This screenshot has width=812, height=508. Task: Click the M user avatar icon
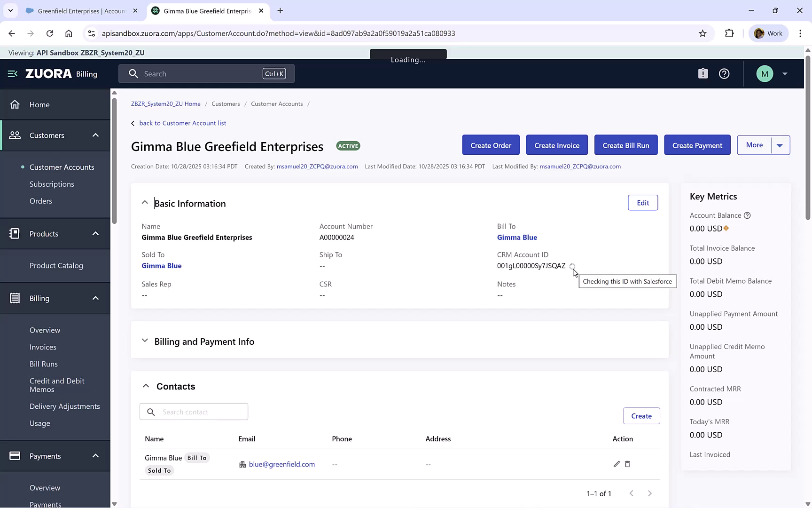765,73
